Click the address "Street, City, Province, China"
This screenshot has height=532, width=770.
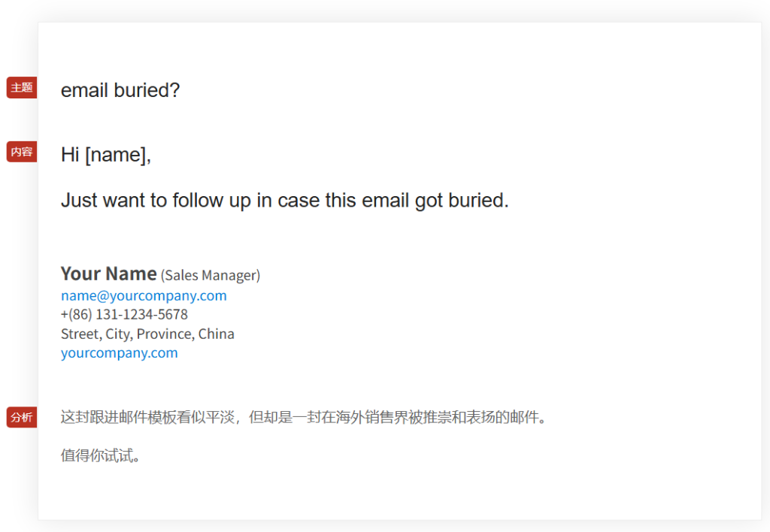pyautogui.click(x=147, y=334)
